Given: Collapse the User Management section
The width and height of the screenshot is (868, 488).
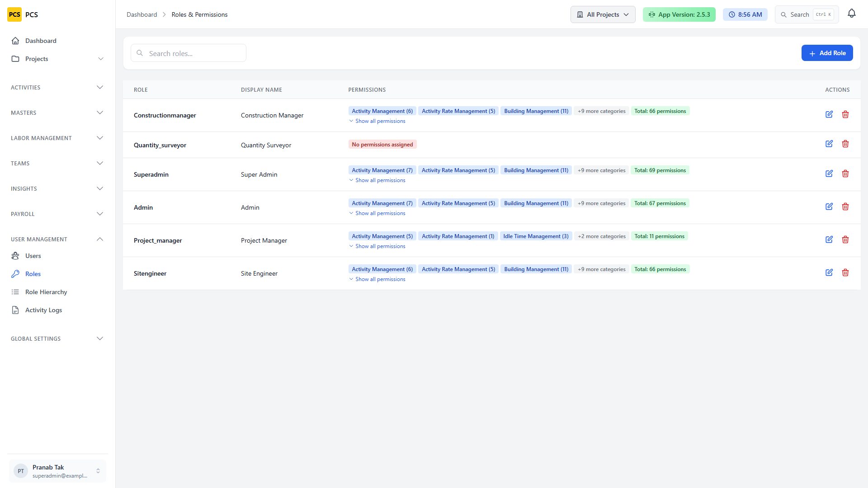Looking at the screenshot, I should [57, 239].
